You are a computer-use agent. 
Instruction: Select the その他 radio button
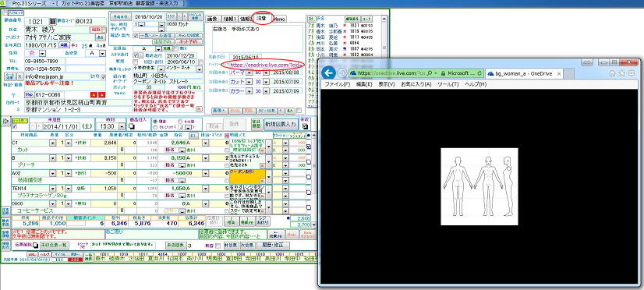[180, 121]
